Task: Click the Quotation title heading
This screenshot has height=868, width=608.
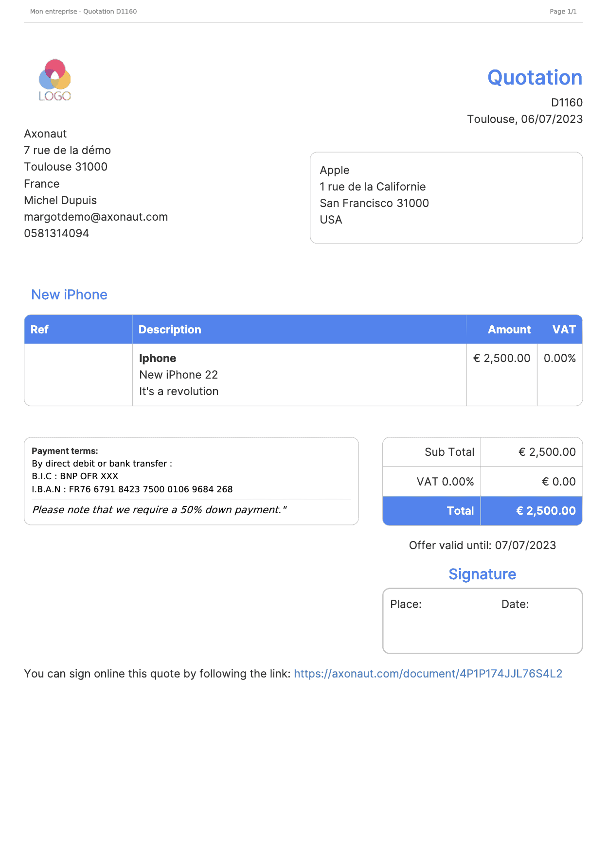Action: coord(535,78)
